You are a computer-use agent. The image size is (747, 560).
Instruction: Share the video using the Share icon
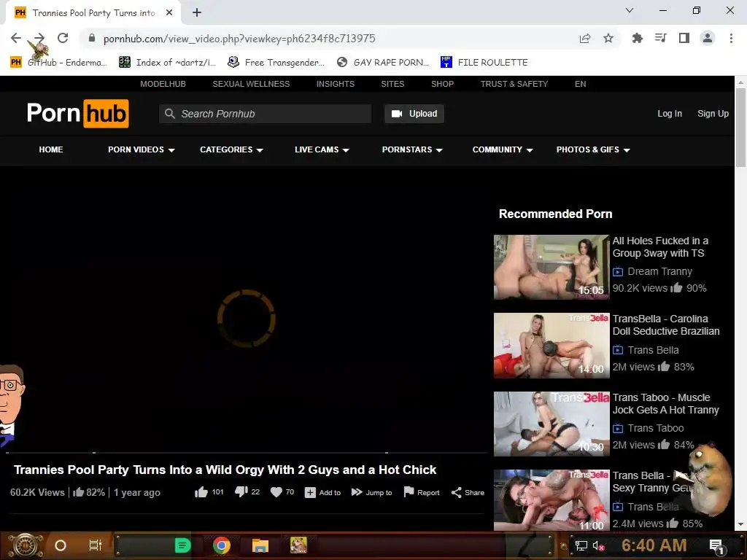pyautogui.click(x=457, y=492)
